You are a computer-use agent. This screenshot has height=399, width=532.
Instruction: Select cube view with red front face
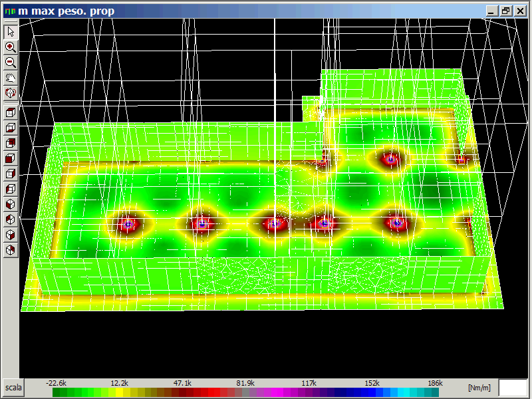[x=11, y=158]
